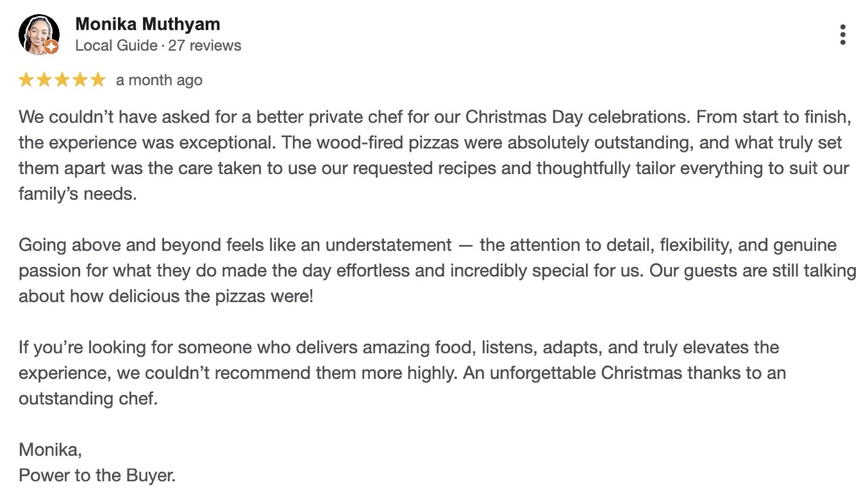Image resolution: width=868 pixels, height=498 pixels.
Task: Select the fifth rating star
Action: [x=98, y=80]
